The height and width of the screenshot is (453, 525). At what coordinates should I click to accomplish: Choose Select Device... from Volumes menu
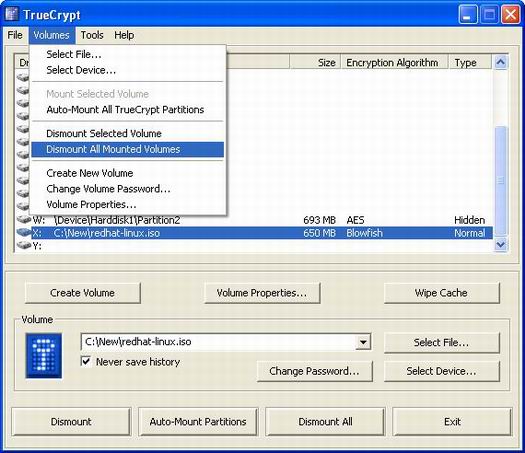(128, 70)
